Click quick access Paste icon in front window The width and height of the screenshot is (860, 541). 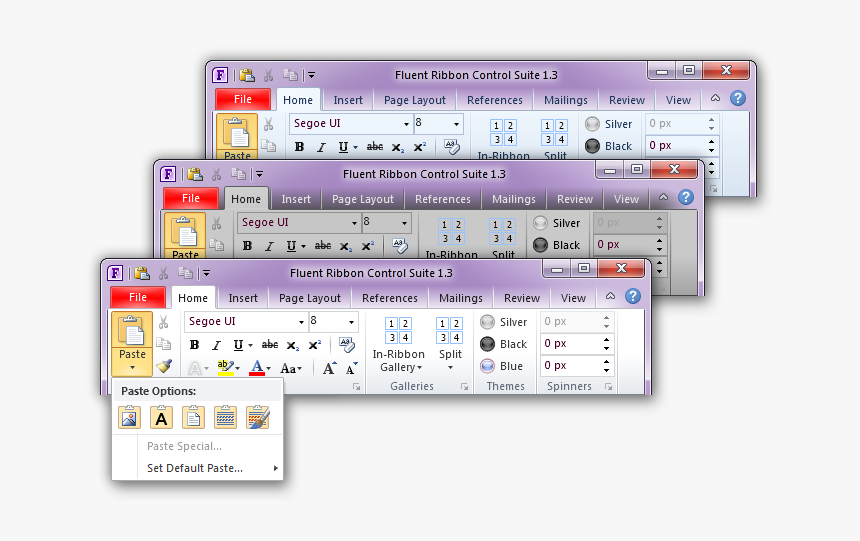(x=142, y=273)
